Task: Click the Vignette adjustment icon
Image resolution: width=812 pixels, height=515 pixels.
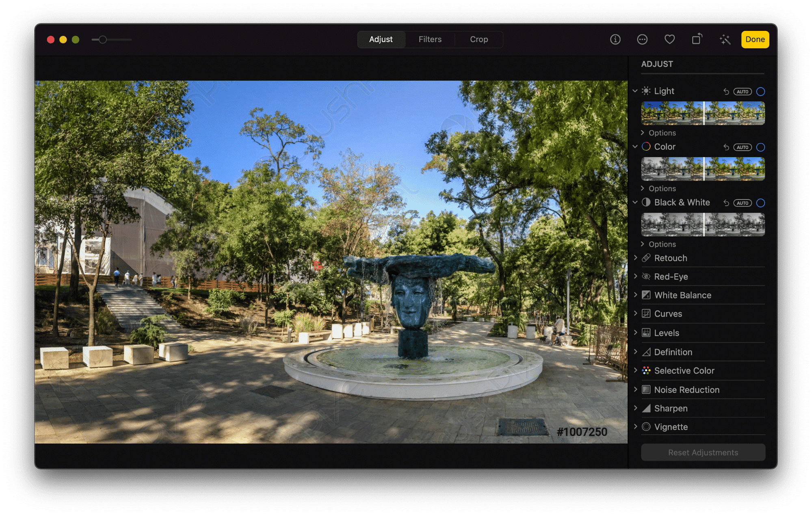Action: 646,426
